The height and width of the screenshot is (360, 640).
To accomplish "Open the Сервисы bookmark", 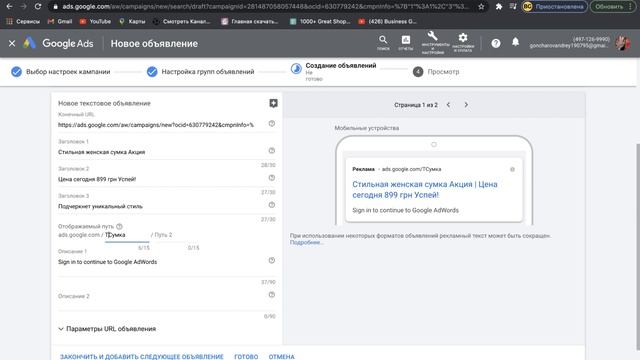I will pyautogui.click(x=23, y=21).
